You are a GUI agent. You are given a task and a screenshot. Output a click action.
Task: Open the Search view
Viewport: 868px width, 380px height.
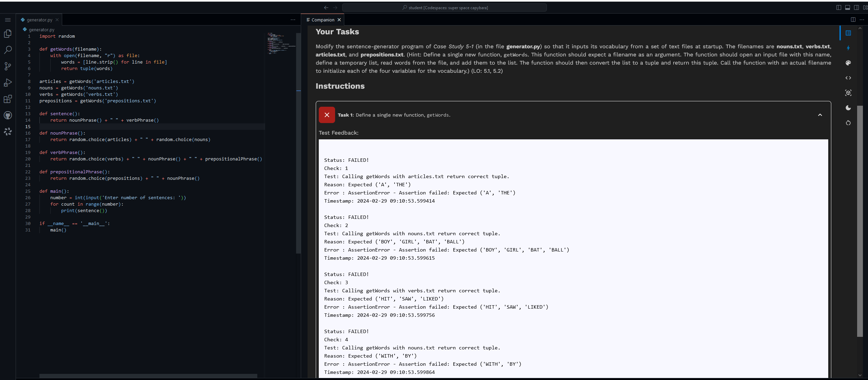[8, 50]
